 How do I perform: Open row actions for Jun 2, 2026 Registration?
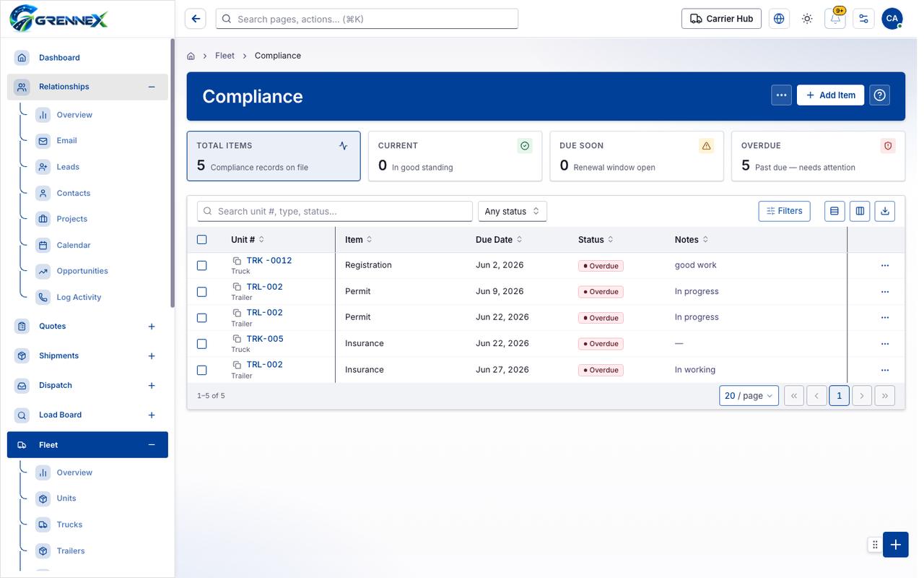point(885,266)
